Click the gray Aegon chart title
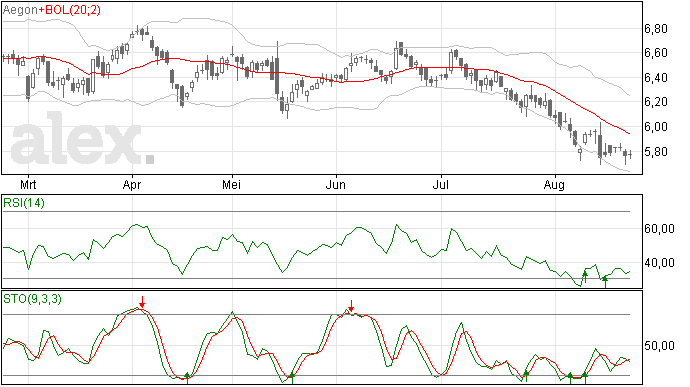This screenshot has width=690, height=387. click(x=20, y=10)
